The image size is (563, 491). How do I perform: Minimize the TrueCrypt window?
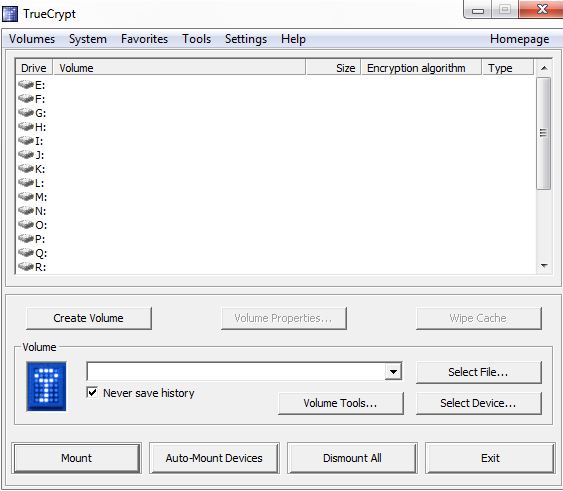tap(478, 10)
